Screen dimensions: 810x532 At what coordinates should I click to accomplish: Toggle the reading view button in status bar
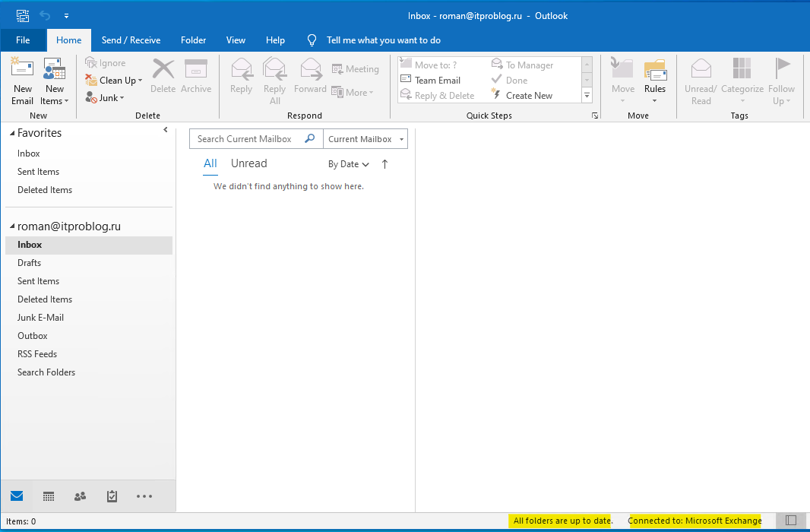pos(791,521)
